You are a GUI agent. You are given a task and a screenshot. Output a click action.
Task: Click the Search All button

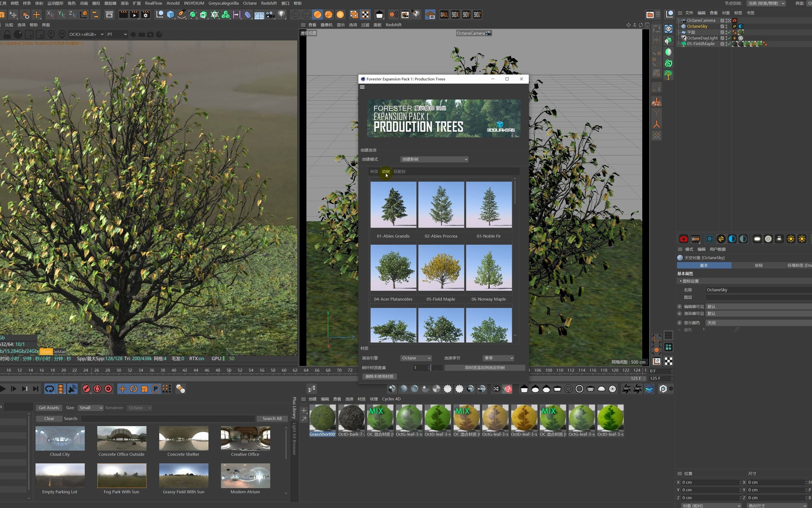[272, 419]
